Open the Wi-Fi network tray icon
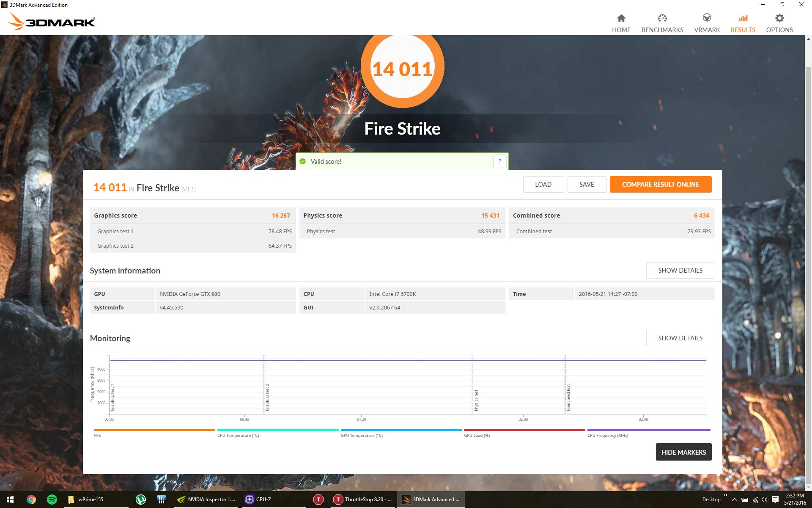 [x=755, y=500]
